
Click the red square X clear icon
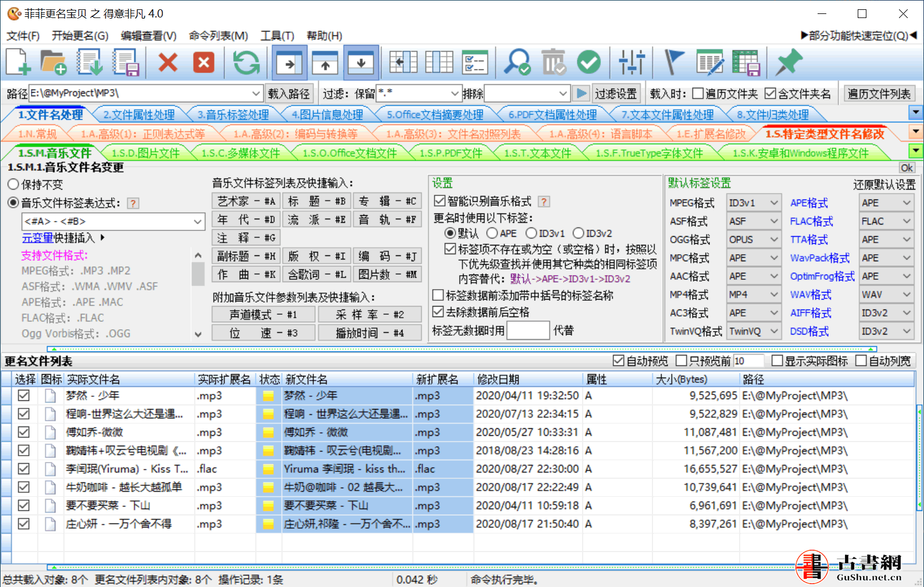(x=204, y=62)
